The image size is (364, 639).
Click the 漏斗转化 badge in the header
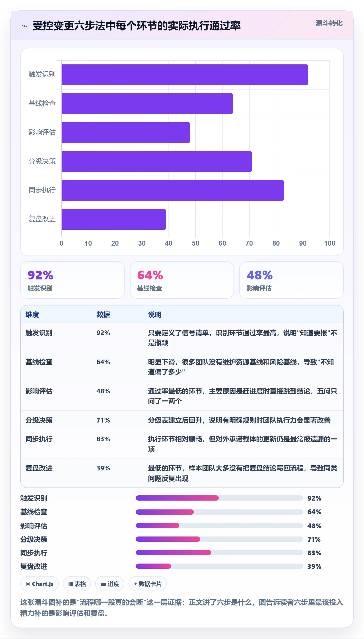coord(329,23)
